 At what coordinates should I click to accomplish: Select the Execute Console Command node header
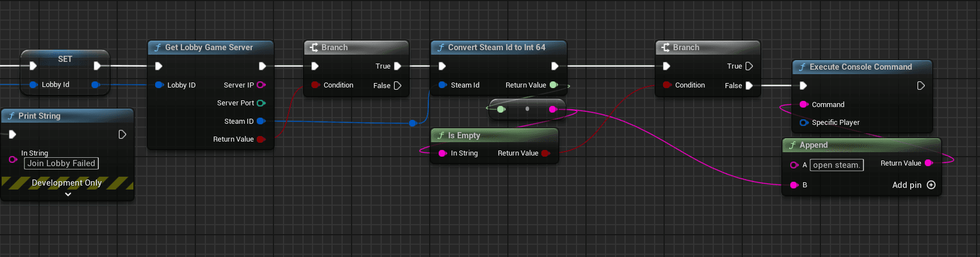coord(861,67)
